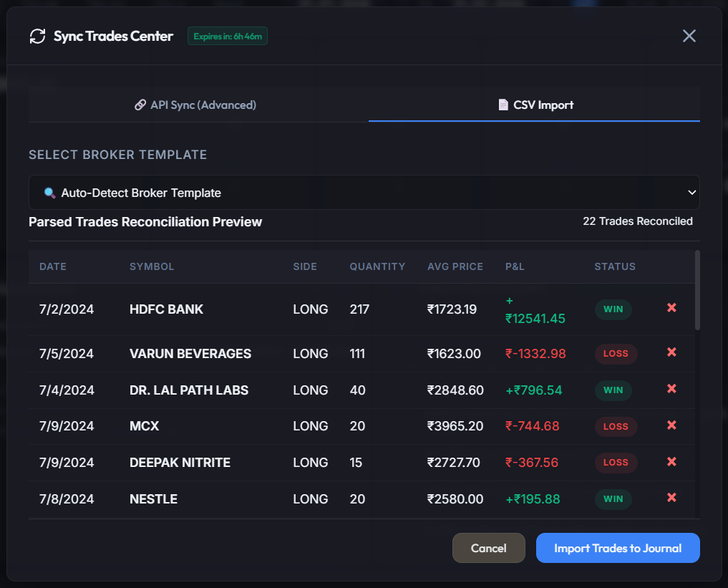Click the QUANTITY column header
The height and width of the screenshot is (588, 728).
[x=377, y=266]
